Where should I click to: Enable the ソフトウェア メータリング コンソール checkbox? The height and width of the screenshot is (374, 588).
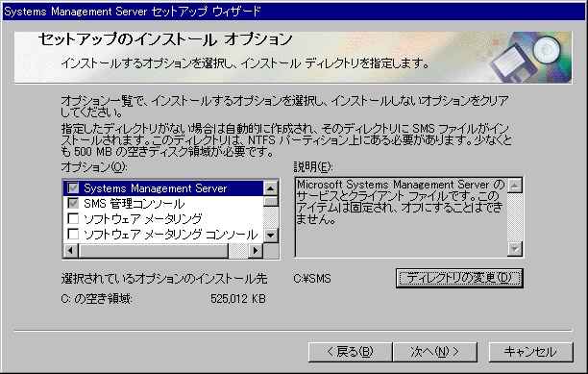coord(73,234)
